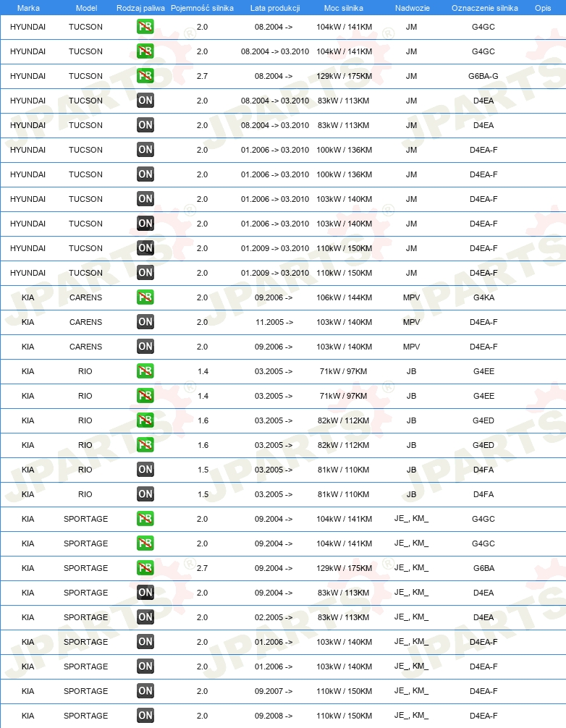Select HYUNDAI brand in G6BA-G row
Image resolution: width=566 pixels, height=728 pixels.
tap(28, 76)
